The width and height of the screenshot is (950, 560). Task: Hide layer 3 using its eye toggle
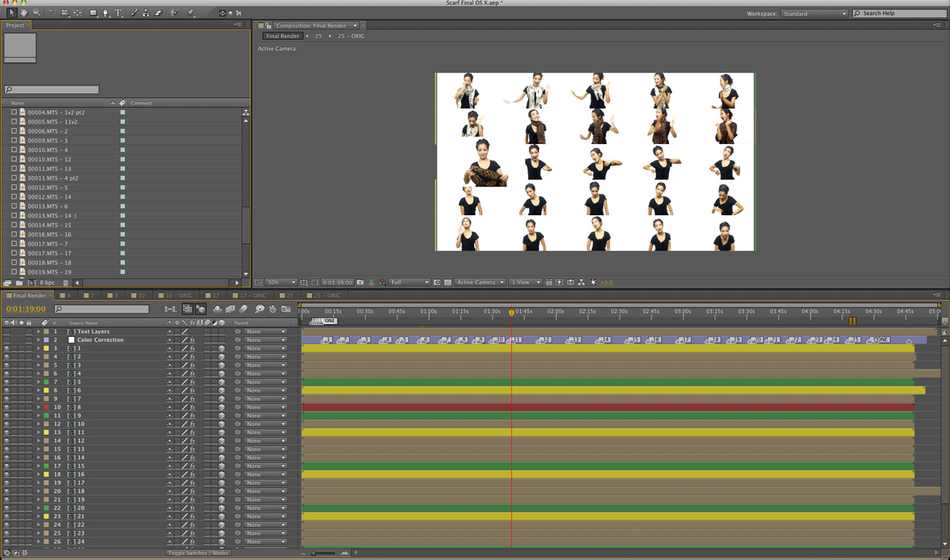pyautogui.click(x=6, y=348)
